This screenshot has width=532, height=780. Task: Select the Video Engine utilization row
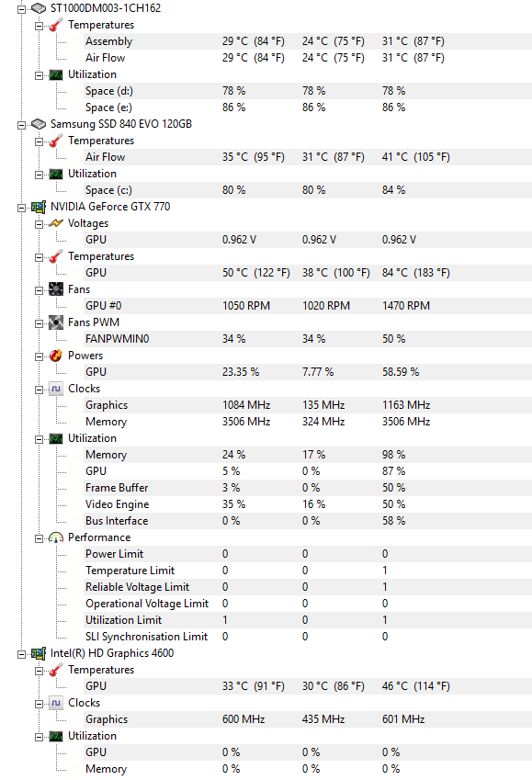(x=308, y=503)
